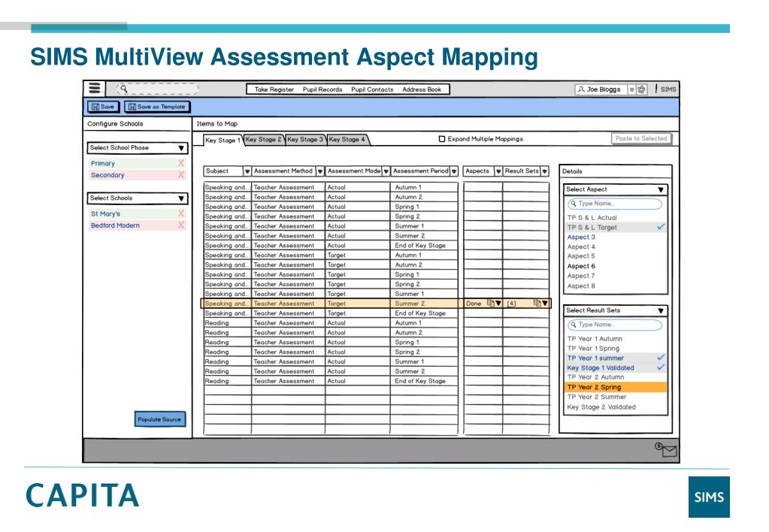Viewport: 769px width, 532px height.
Task: Click the search magnifier icon
Action: click(123, 89)
